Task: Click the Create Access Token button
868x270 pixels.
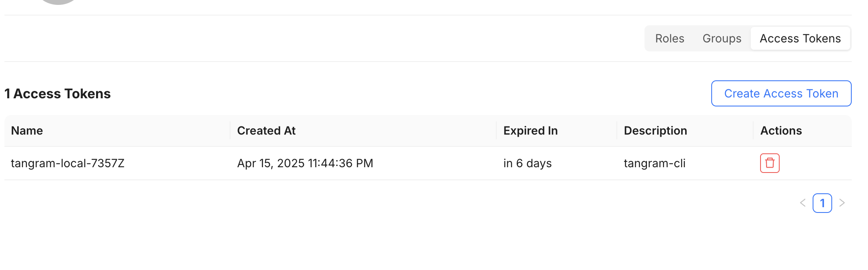Action: (781, 93)
